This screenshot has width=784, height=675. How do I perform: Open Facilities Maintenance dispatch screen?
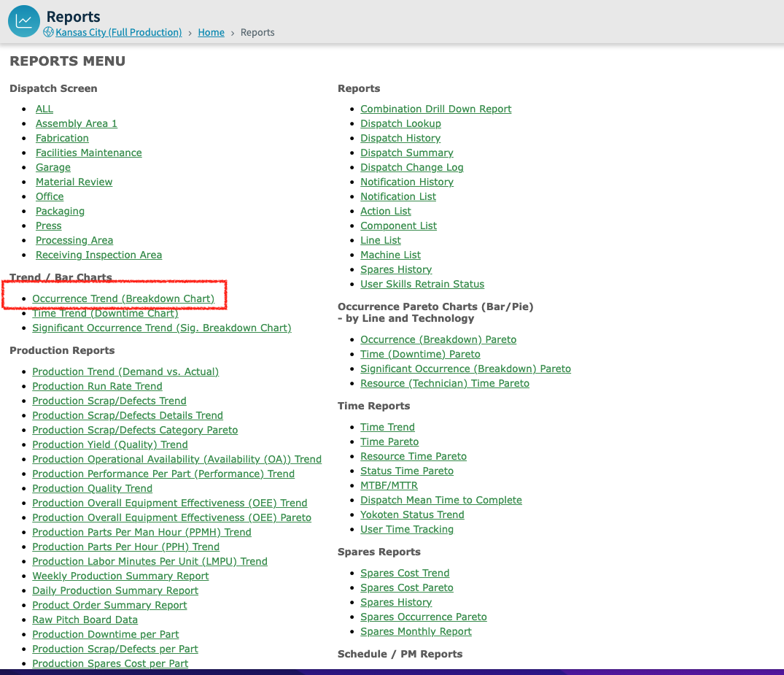[x=88, y=153]
